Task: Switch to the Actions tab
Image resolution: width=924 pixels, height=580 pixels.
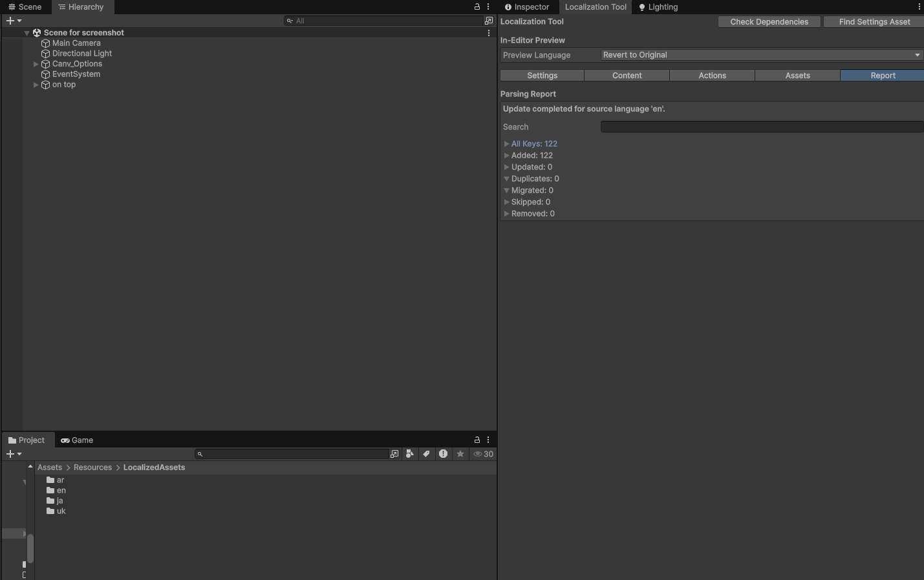Action: pos(711,75)
